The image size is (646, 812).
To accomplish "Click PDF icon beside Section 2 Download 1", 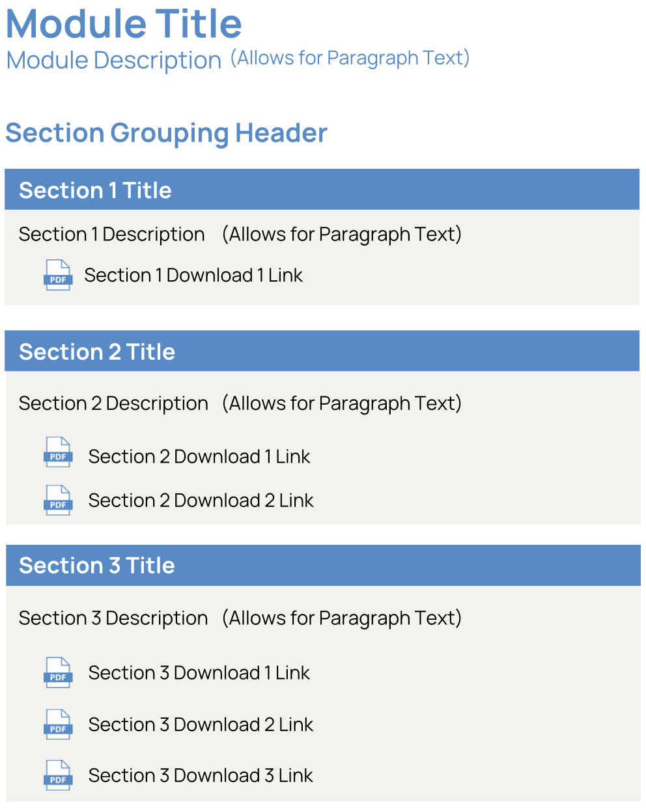I will (x=57, y=452).
